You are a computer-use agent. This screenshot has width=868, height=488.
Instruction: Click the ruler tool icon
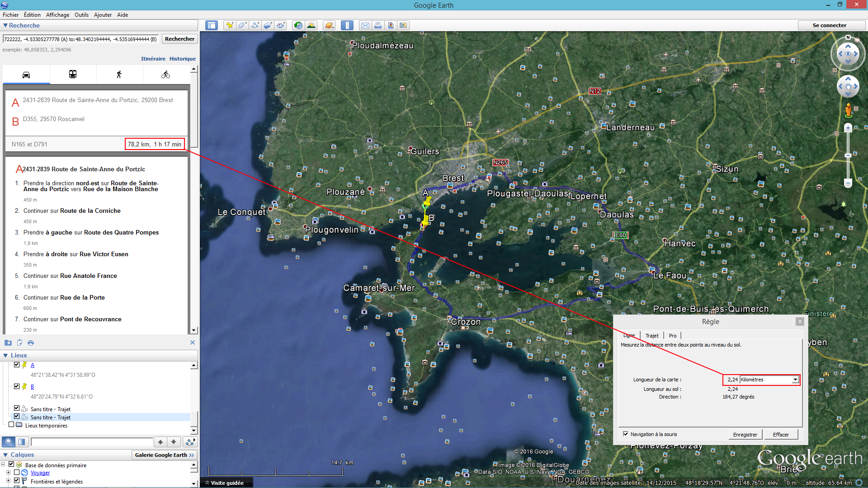tap(347, 25)
